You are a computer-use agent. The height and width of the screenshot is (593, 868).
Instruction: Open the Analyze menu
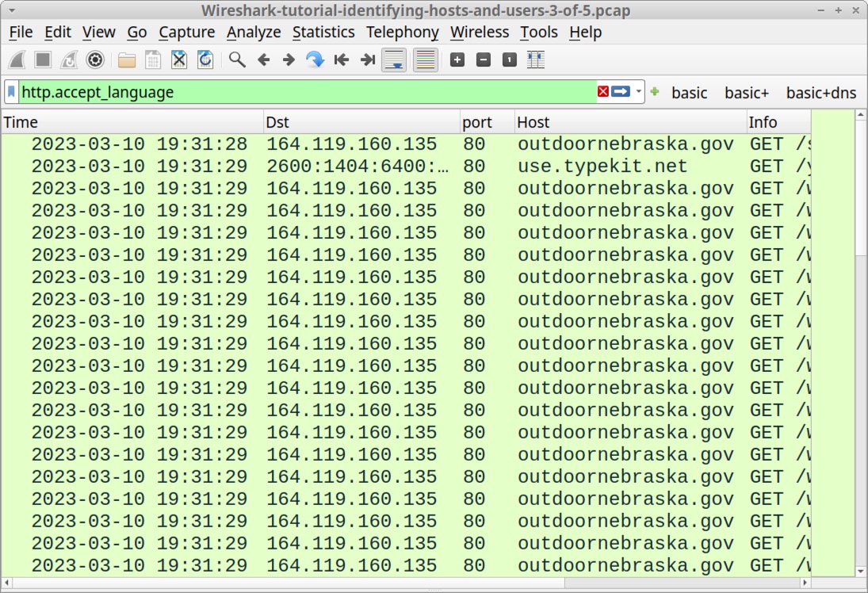[x=254, y=33]
